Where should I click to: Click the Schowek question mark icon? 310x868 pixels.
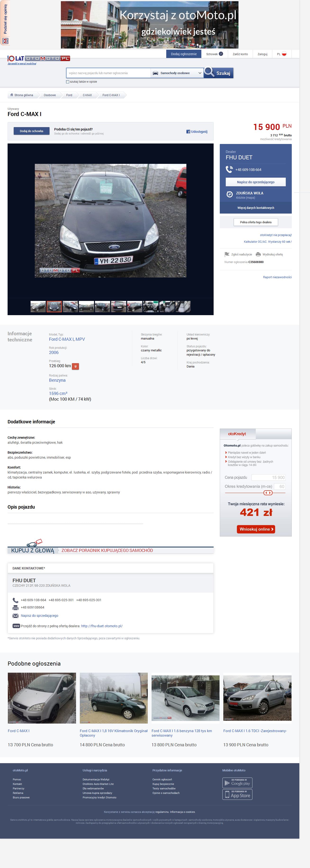click(221, 54)
